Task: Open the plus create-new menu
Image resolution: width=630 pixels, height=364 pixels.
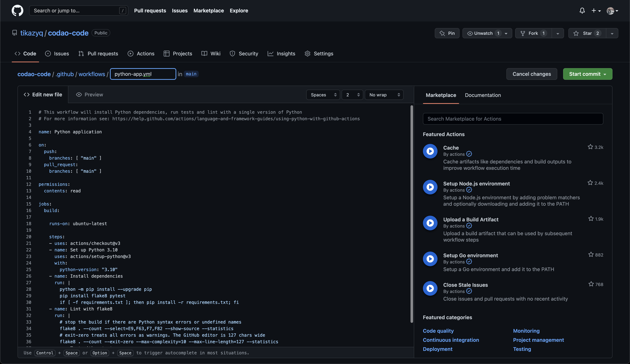Action: point(596,11)
